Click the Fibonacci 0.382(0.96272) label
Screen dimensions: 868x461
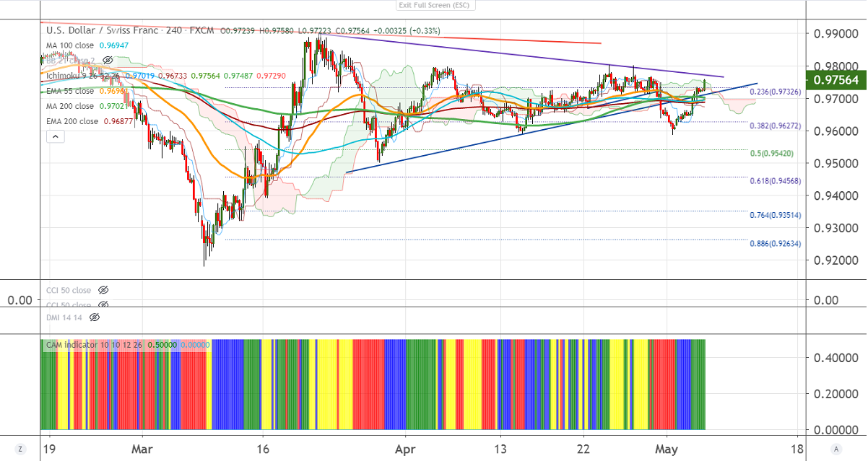(x=774, y=125)
